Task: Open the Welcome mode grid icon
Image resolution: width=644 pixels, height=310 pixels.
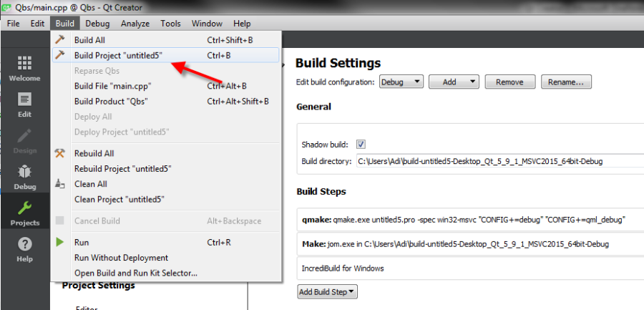Action: tap(24, 64)
